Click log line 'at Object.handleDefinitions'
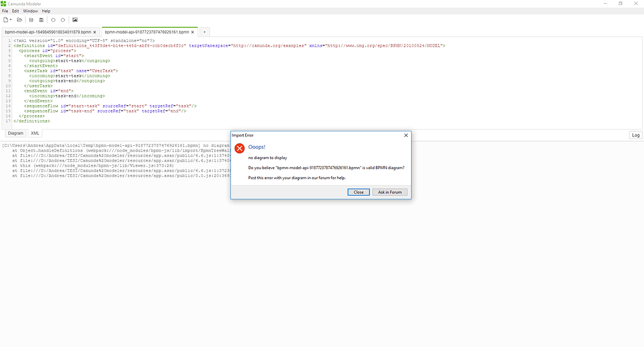This screenshot has height=347, width=644. tap(121, 150)
